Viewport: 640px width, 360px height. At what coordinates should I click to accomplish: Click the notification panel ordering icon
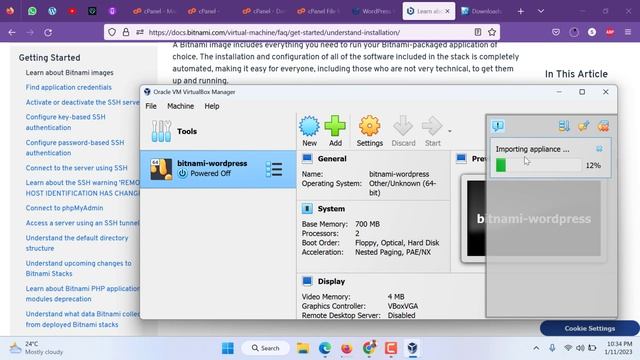point(564,126)
